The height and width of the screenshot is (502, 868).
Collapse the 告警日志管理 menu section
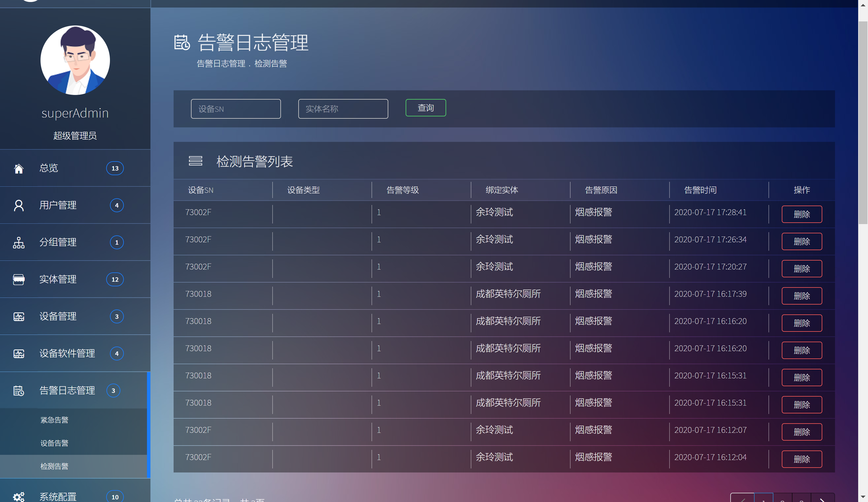[67, 391]
